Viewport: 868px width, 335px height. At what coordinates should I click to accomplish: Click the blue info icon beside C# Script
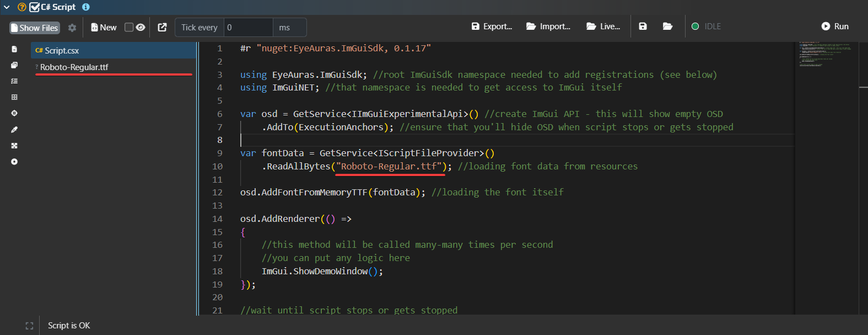point(86,7)
